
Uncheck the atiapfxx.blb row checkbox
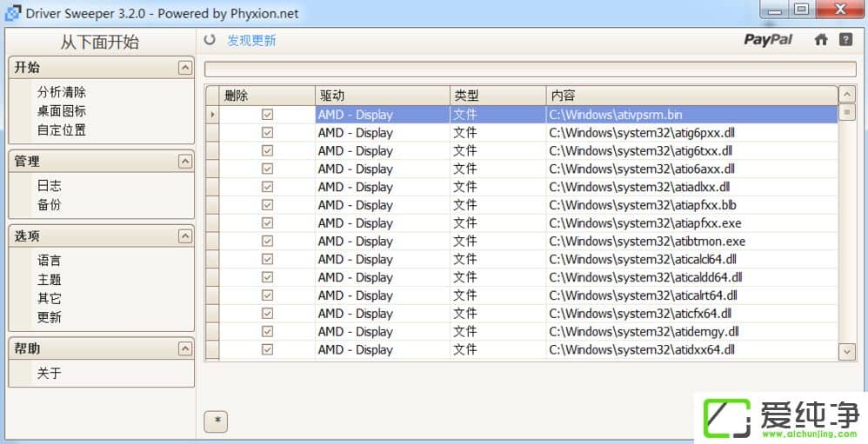click(267, 205)
